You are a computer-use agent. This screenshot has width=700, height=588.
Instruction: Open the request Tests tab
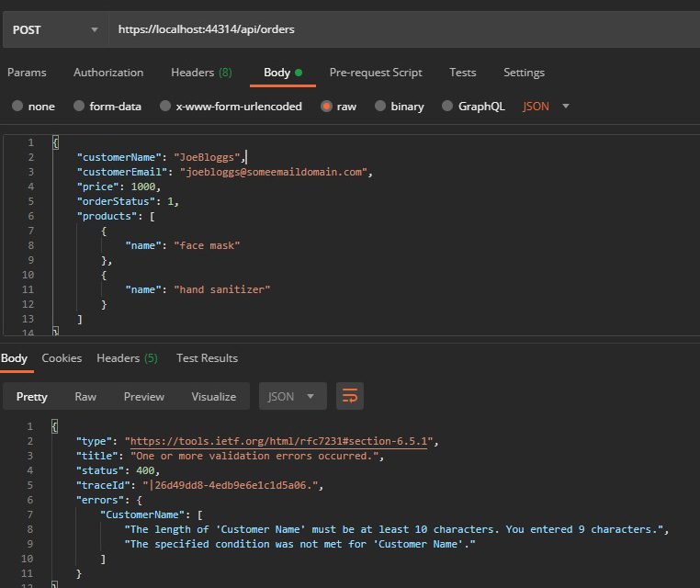tap(463, 73)
